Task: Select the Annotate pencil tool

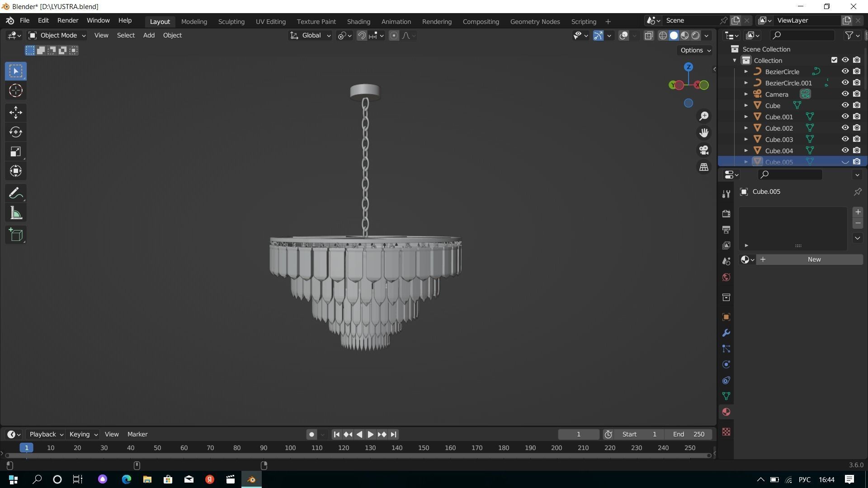Action: click(16, 193)
